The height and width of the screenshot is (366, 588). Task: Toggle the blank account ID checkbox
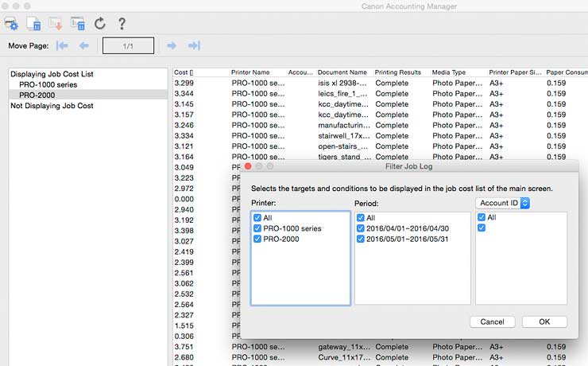click(x=482, y=228)
